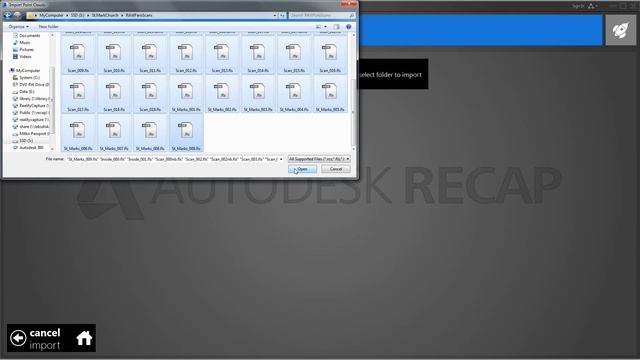Click the blue ReCap project name bar
This screenshot has height=360, width=640.
point(480,31)
